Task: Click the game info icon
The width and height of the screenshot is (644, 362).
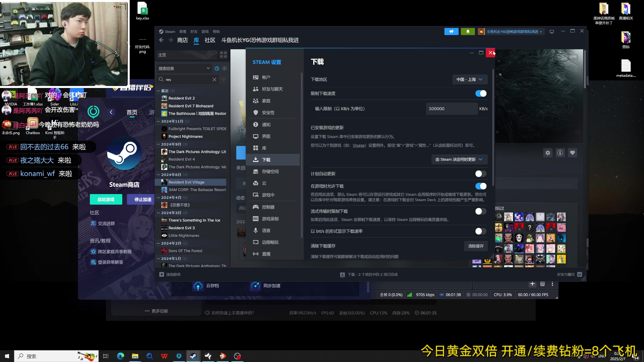Action: coord(560,153)
